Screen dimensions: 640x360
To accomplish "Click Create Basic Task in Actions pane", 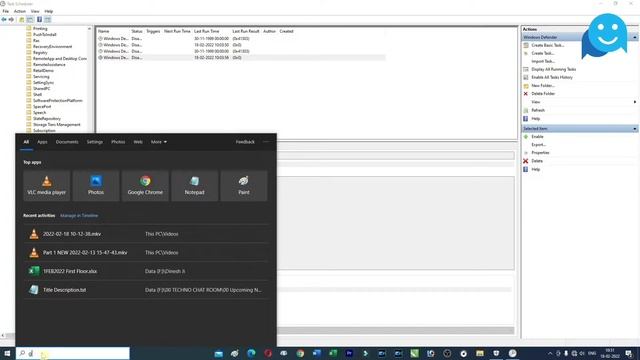I will point(547,45).
